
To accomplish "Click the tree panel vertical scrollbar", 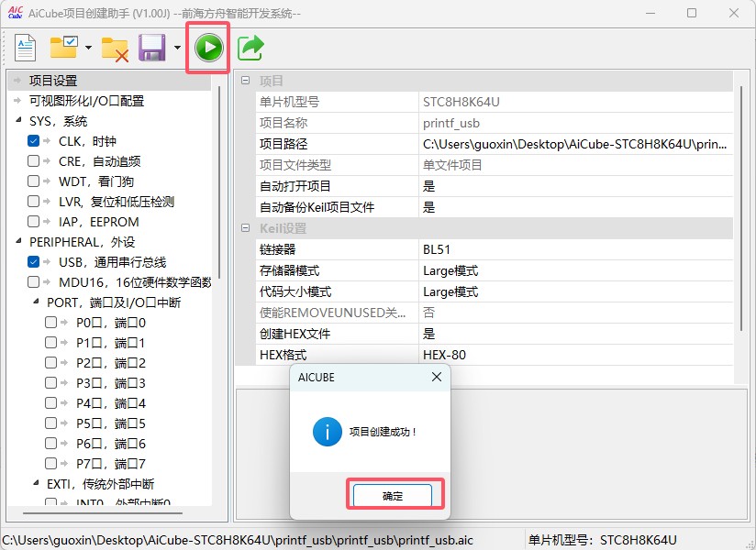I will (x=219, y=182).
